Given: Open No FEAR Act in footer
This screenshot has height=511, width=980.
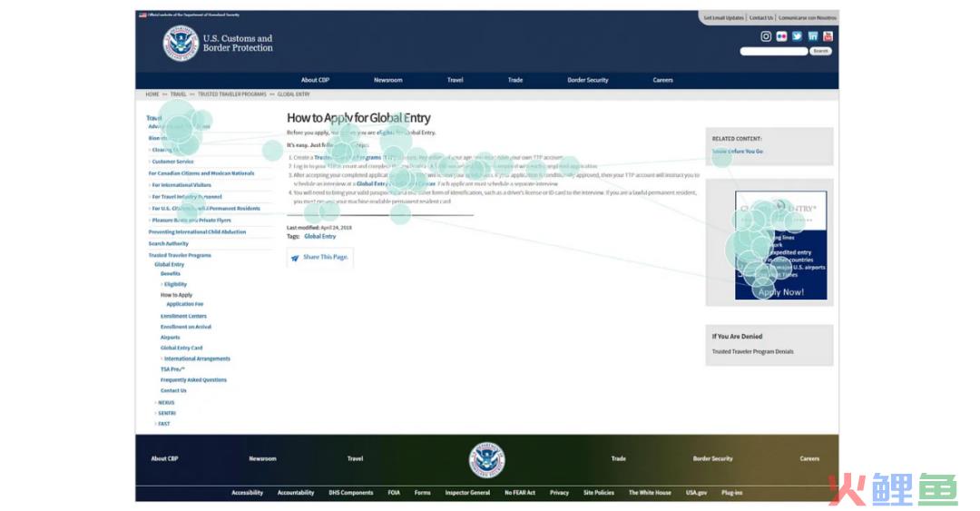Looking at the screenshot, I should pyautogui.click(x=520, y=493).
